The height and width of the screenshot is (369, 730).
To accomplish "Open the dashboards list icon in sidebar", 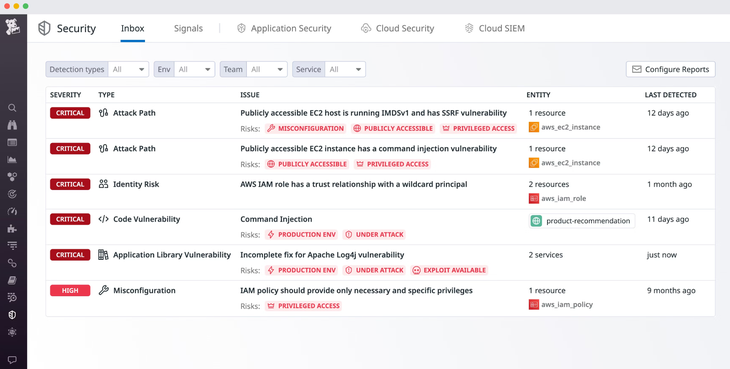I will coord(13,142).
